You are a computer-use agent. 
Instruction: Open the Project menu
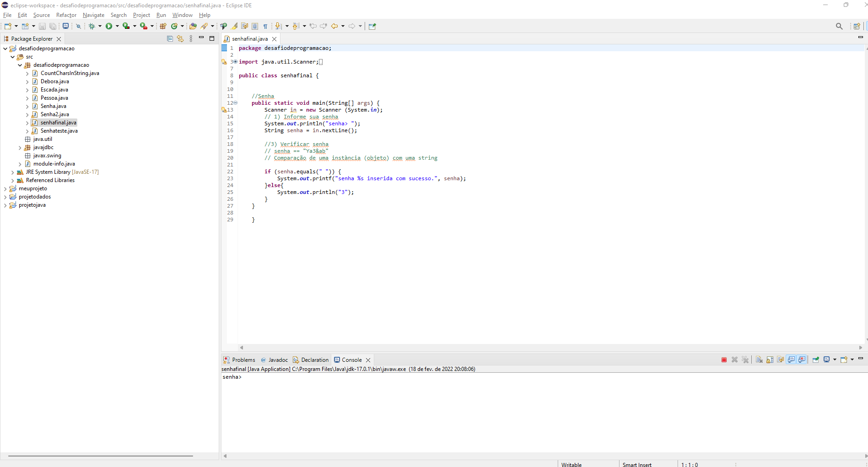point(141,15)
